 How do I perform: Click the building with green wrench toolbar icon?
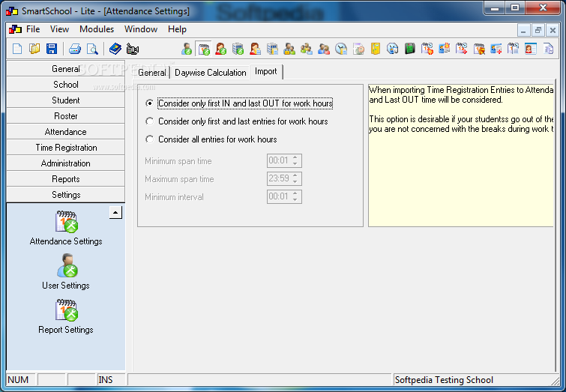238,49
